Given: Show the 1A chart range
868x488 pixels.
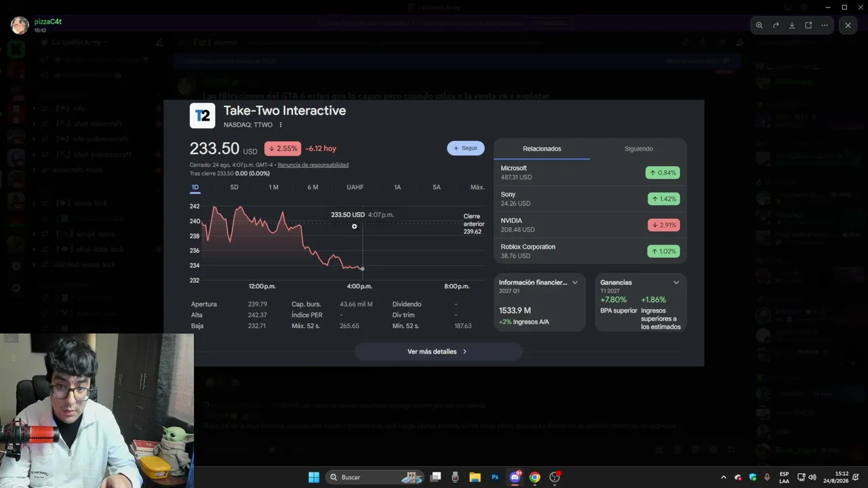Looking at the screenshot, I should click(397, 187).
